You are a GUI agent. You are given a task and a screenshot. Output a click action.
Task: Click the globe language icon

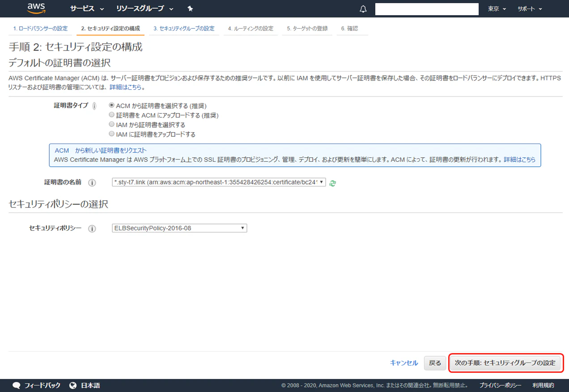pyautogui.click(x=73, y=385)
